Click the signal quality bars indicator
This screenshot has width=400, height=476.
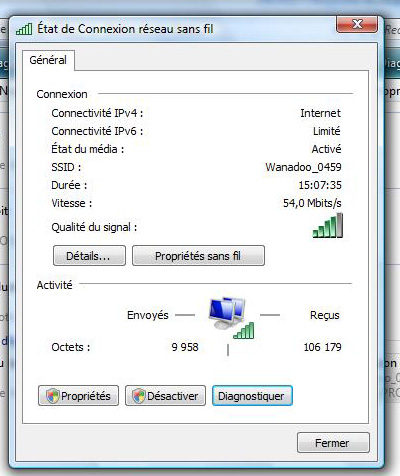tap(327, 226)
